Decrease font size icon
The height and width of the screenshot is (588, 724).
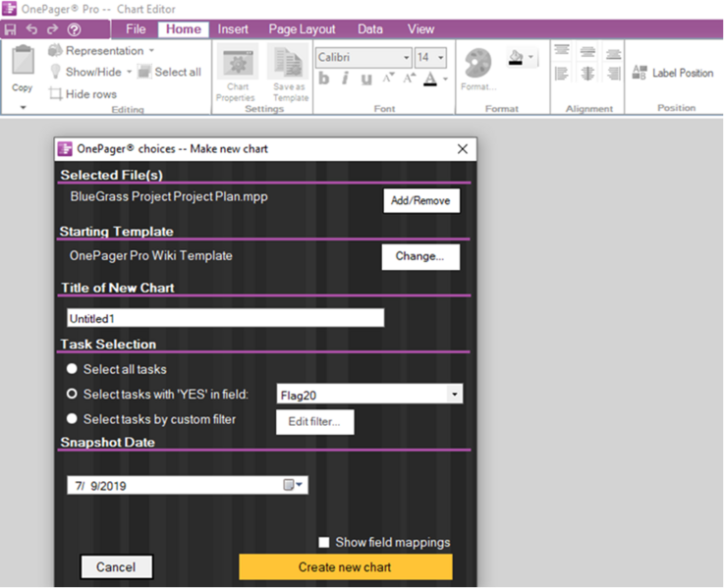[388, 78]
